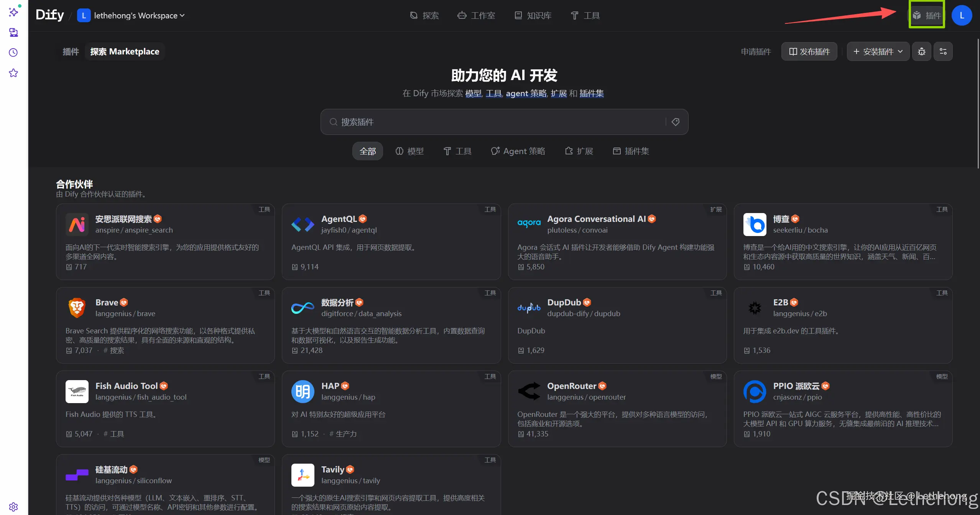Click the sparkle explore icon in left sidebar

coord(13,13)
